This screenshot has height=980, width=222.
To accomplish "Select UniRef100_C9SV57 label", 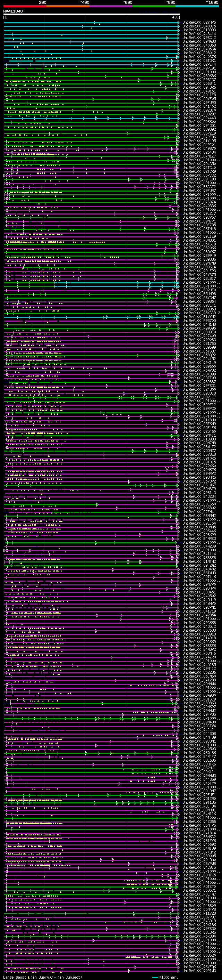I will coord(199,218).
